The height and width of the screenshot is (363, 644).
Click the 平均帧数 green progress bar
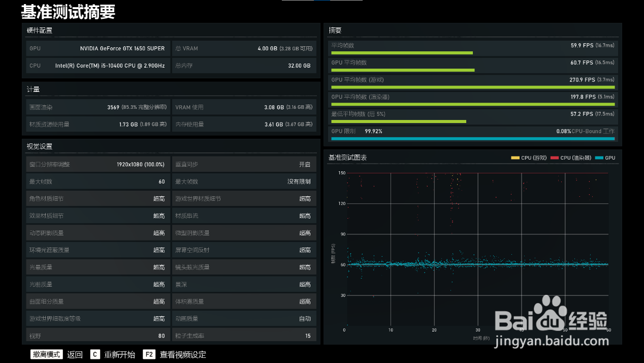point(402,53)
